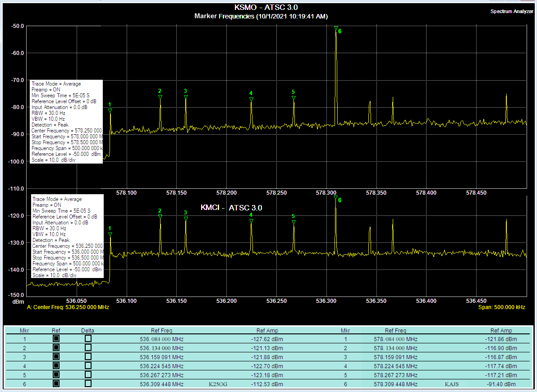
Task: Click the KAJS station label
Action: 452,384
